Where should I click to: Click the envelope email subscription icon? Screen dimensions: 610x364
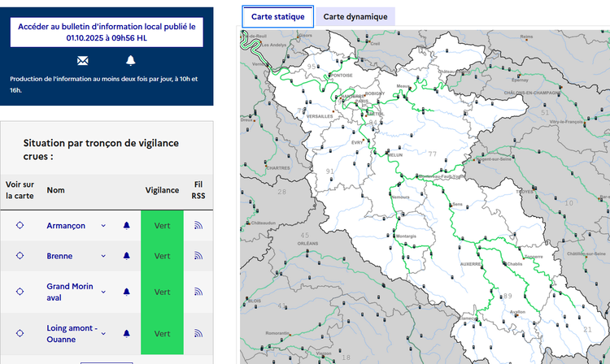tap(82, 61)
